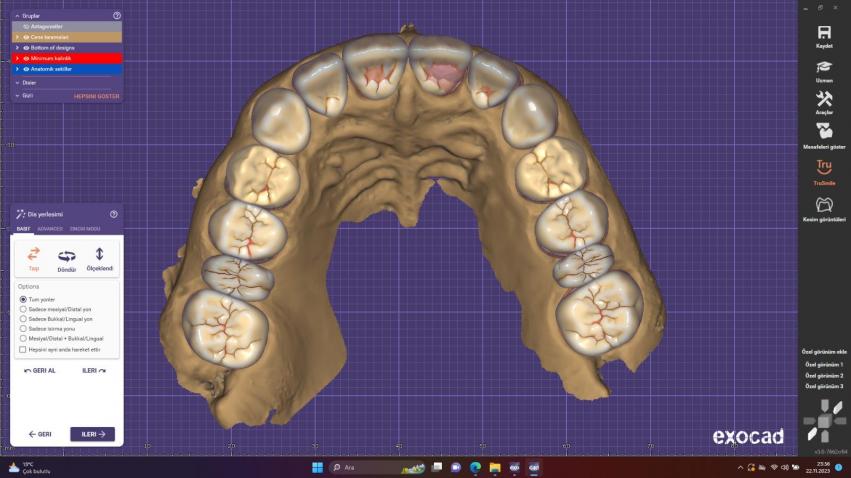This screenshot has width=851, height=478.
Task: Select the Döndür rotate tool
Action: [67, 259]
